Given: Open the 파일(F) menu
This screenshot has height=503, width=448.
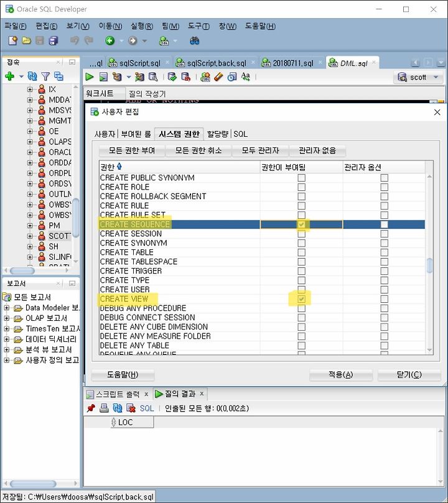Looking at the screenshot, I should click(16, 26).
